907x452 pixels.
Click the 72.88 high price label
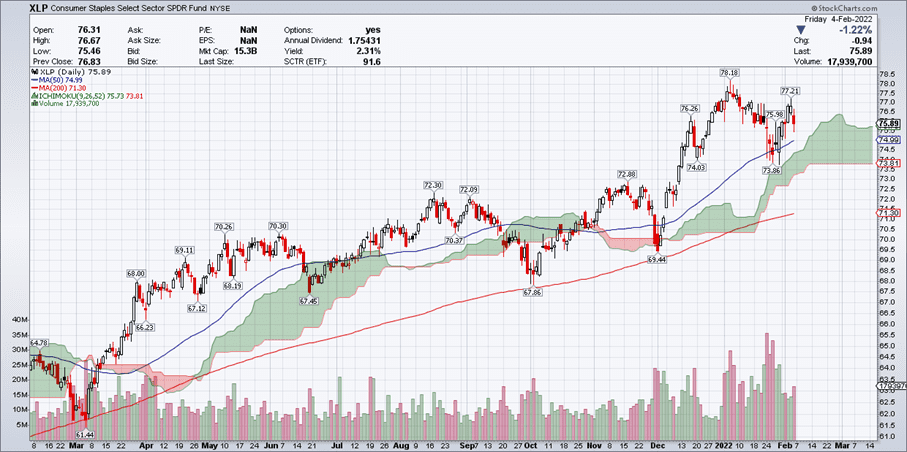click(627, 174)
